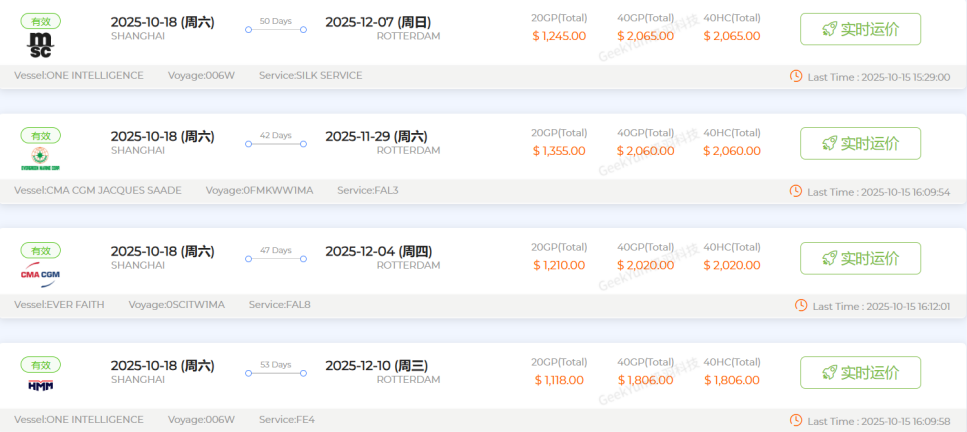The height and width of the screenshot is (432, 967).
Task: Click the clock icon beside 16:09:58 timestamp
Action: (x=796, y=420)
